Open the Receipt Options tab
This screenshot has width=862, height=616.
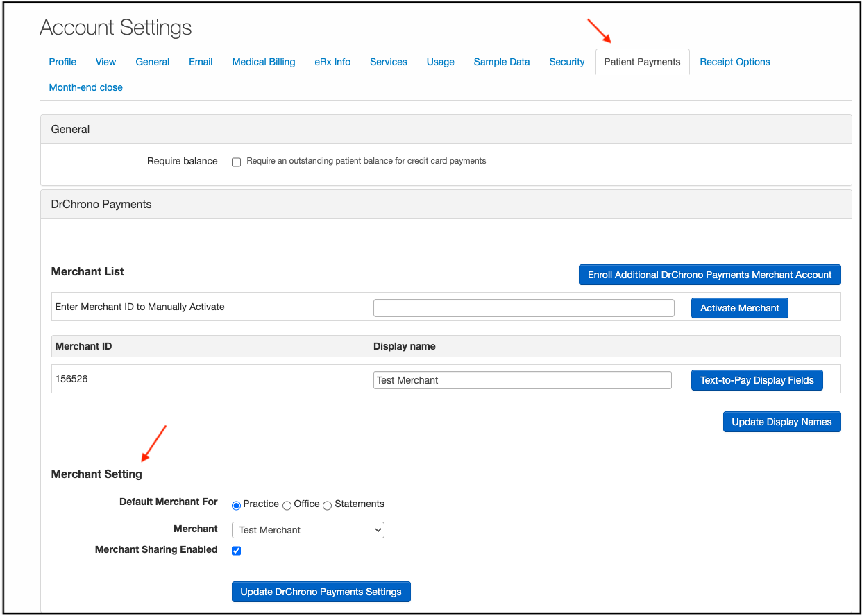pos(735,62)
